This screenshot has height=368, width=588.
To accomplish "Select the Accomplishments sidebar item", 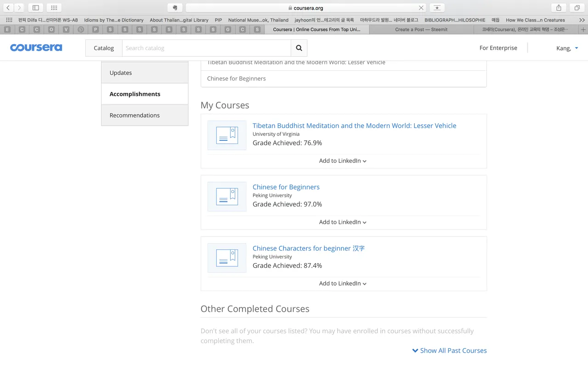I will coord(145,94).
